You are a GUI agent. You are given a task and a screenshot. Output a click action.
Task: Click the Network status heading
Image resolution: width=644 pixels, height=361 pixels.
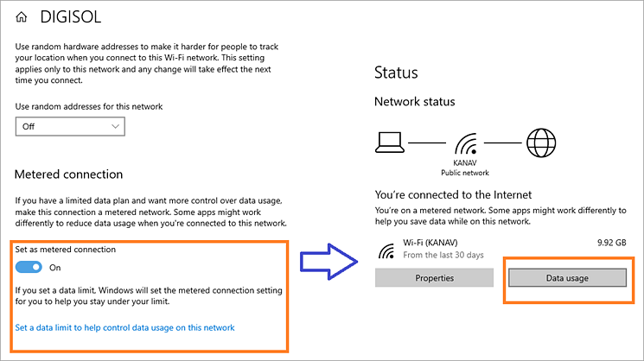click(414, 102)
